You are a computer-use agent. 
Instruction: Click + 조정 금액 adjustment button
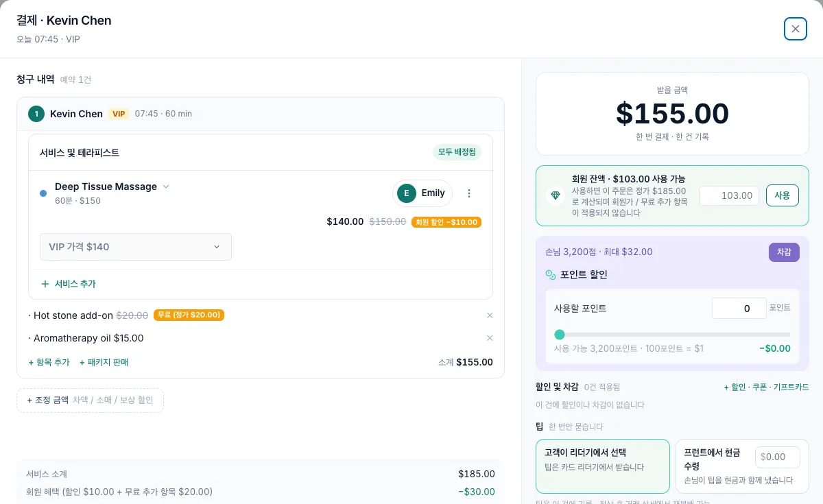point(90,400)
